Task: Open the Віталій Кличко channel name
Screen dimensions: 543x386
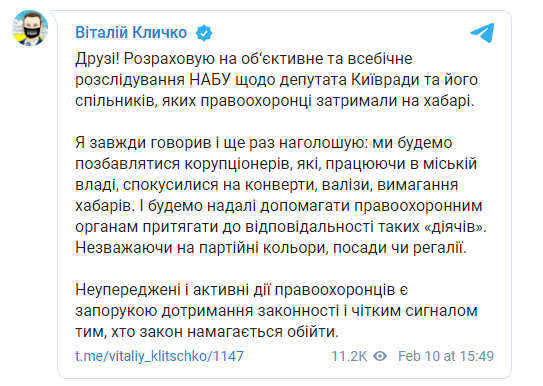Action: click(131, 33)
